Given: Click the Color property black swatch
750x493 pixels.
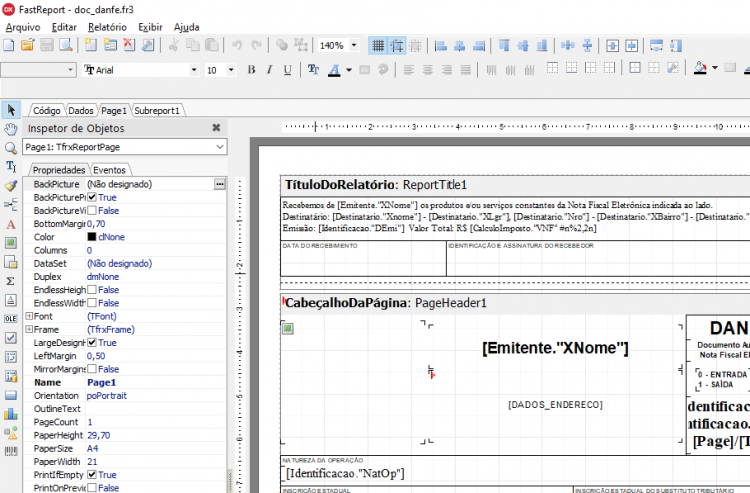Looking at the screenshot, I should pos(92,237).
